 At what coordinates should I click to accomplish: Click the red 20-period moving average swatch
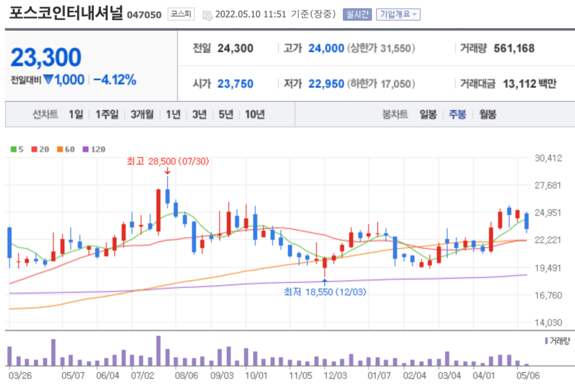[34, 149]
